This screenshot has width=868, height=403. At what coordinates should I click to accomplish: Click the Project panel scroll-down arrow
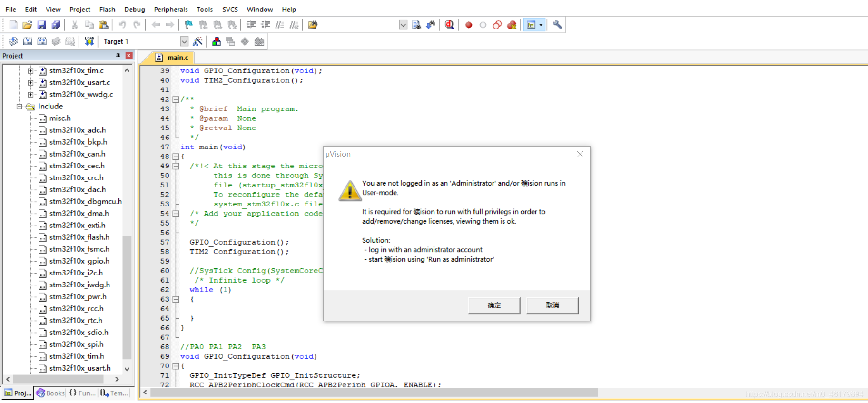coord(127,369)
